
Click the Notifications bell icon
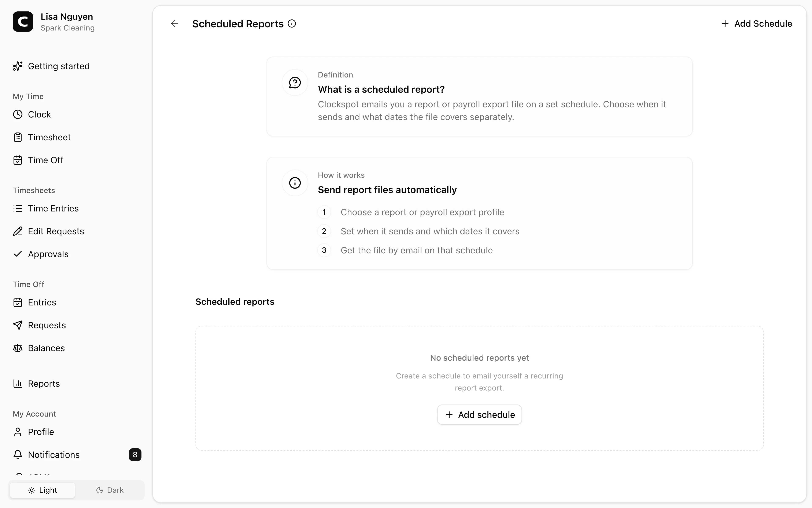click(18, 455)
